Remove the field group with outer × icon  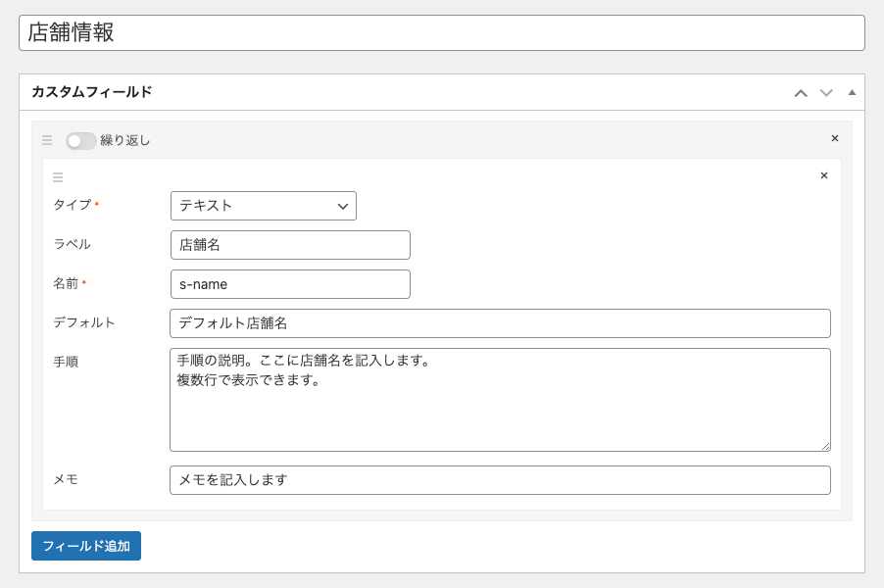(x=835, y=138)
